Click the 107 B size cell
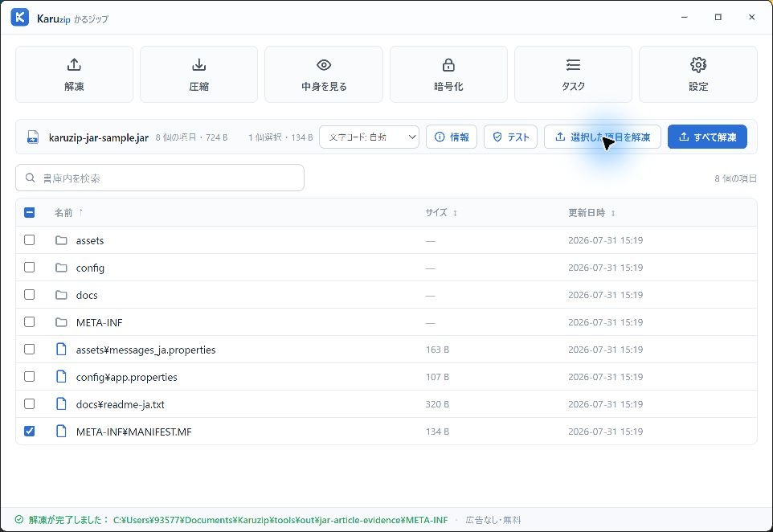773x532 pixels. pos(437,377)
